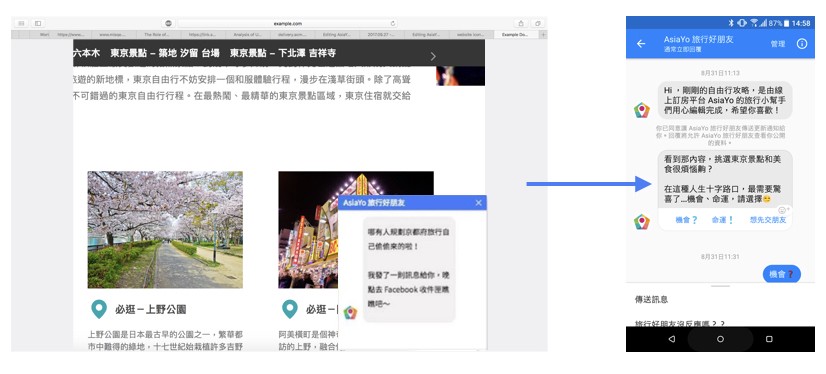826x374 pixels.
Task: Click the map pin icon beside 必逛 – 上野公園
Action: [99, 309]
